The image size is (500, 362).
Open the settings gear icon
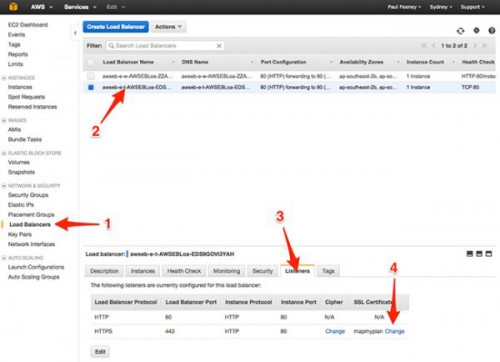[x=476, y=30]
